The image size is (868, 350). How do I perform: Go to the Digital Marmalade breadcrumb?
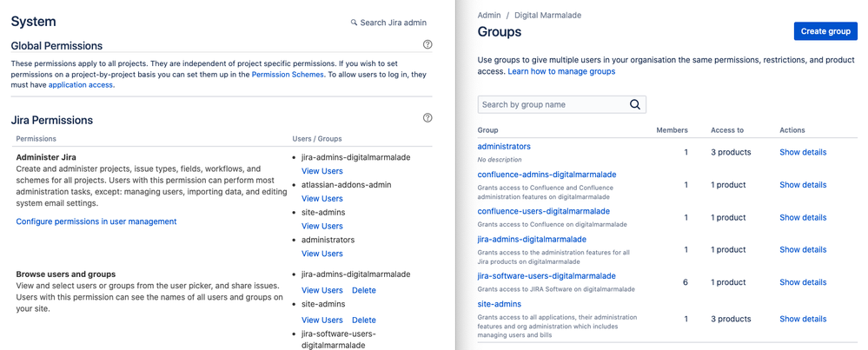548,16
